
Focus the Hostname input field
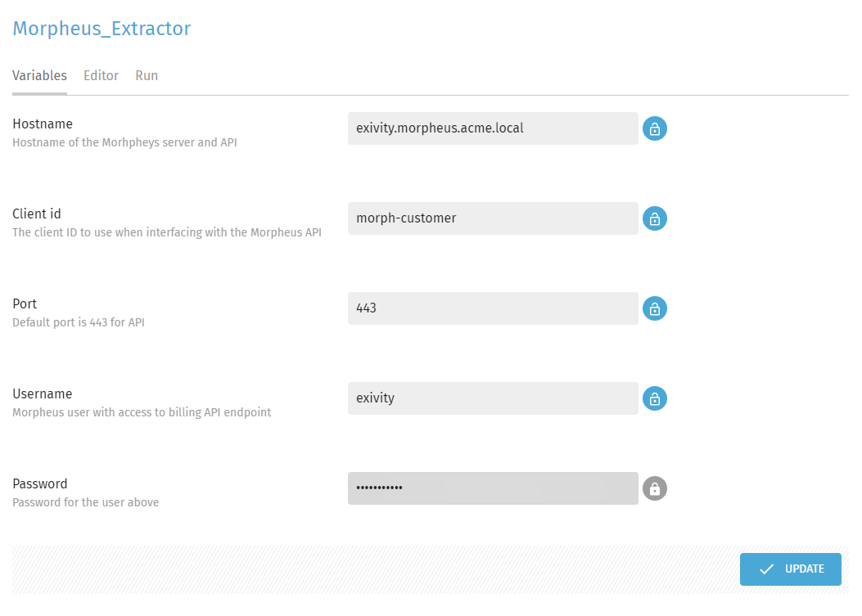pyautogui.click(x=492, y=128)
